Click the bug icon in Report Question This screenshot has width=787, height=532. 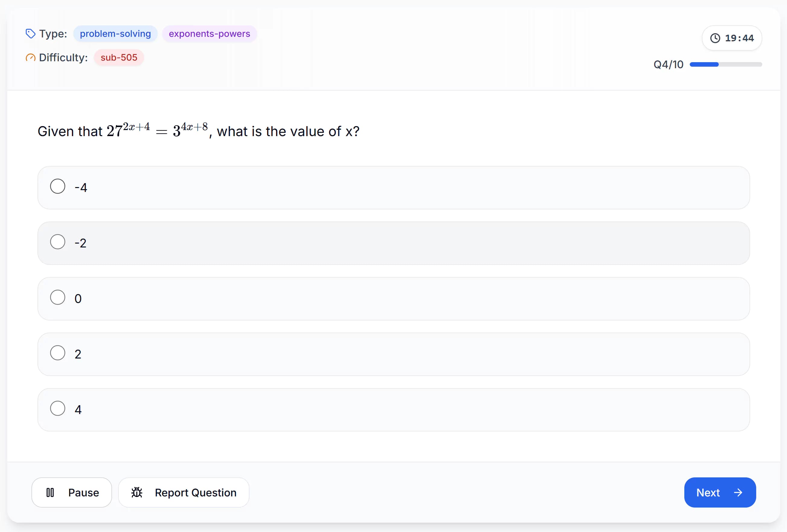coord(137,492)
